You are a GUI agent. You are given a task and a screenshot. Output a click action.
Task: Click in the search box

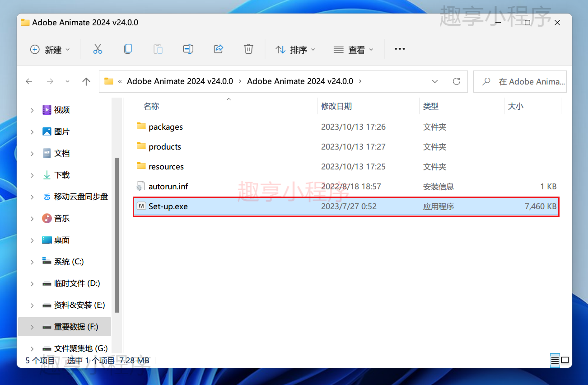click(x=520, y=81)
